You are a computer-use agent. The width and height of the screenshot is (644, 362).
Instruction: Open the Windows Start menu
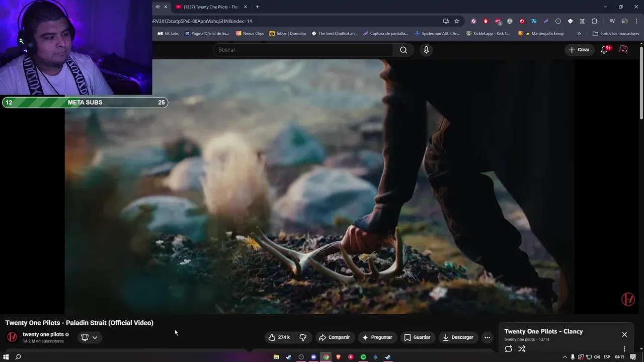click(6, 357)
